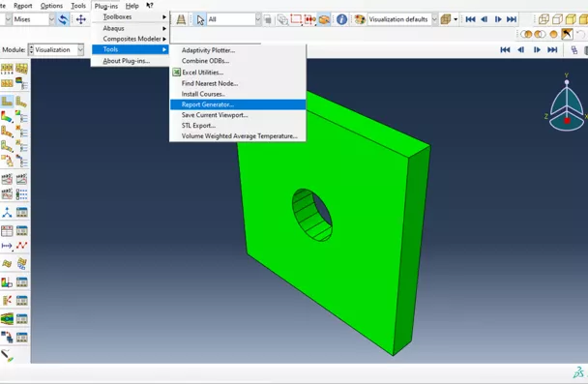
Task: Click last frame button in context bar
Action: click(552, 49)
